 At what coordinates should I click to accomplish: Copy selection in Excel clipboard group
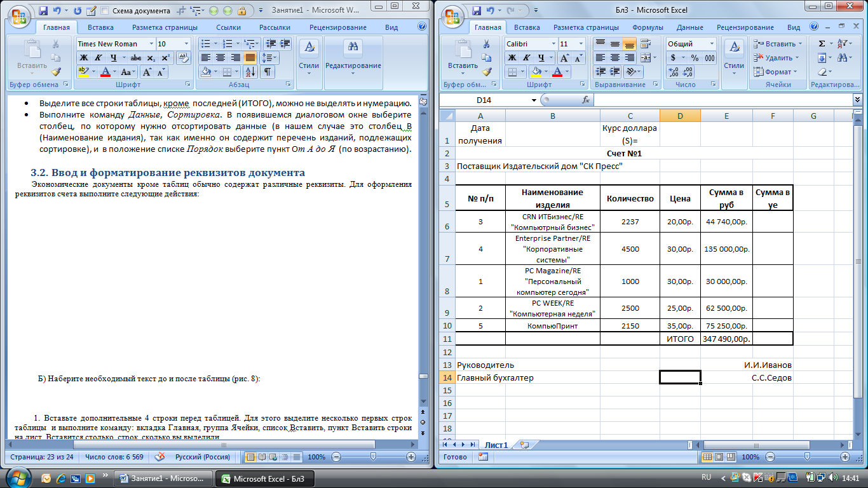[x=487, y=58]
